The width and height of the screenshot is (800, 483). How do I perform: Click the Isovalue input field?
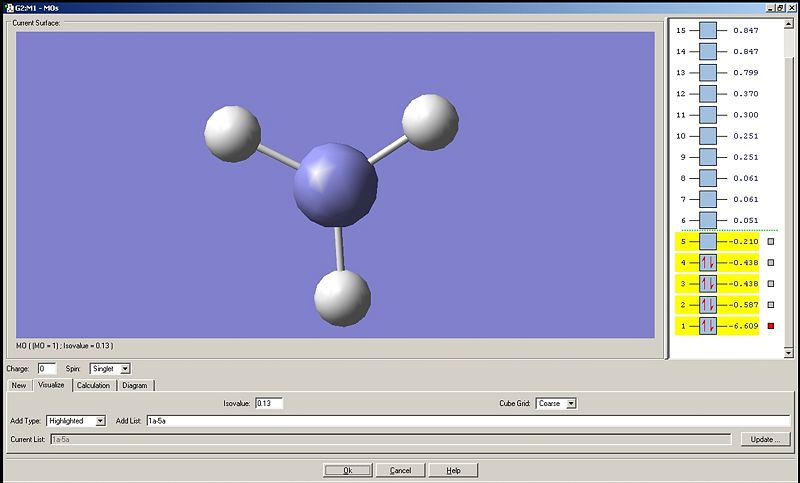[x=269, y=403]
